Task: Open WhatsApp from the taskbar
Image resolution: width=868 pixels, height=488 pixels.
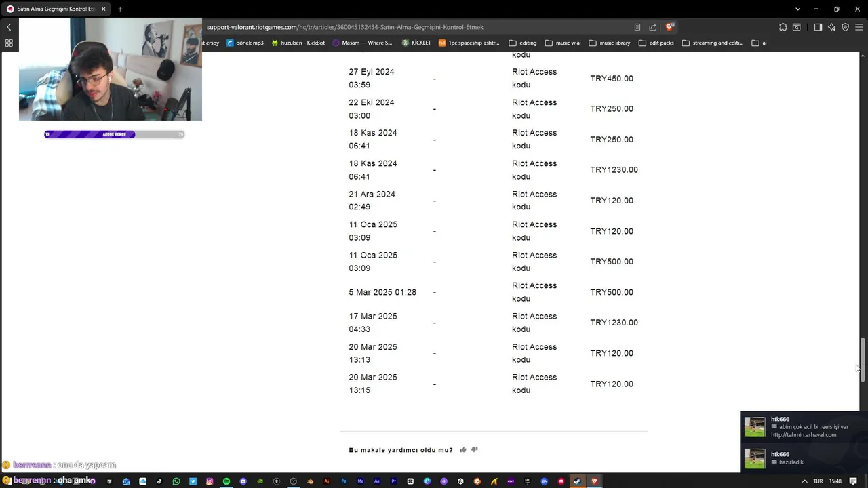Action: pyautogui.click(x=176, y=481)
